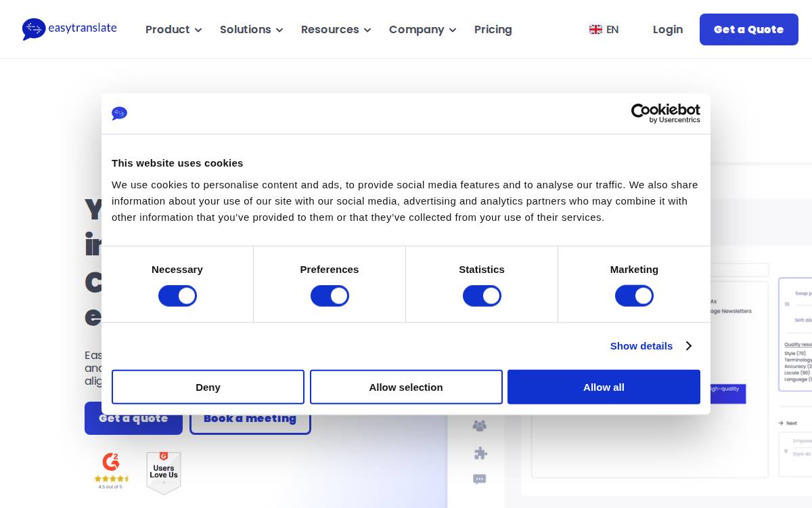The width and height of the screenshot is (812, 508).
Task: Click the Allow all button
Action: 604,387
